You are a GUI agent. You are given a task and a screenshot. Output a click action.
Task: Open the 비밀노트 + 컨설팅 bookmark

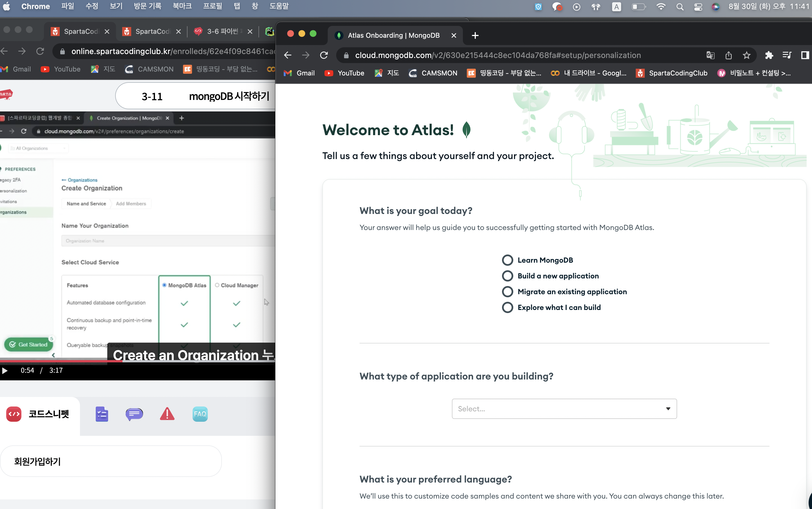click(754, 73)
